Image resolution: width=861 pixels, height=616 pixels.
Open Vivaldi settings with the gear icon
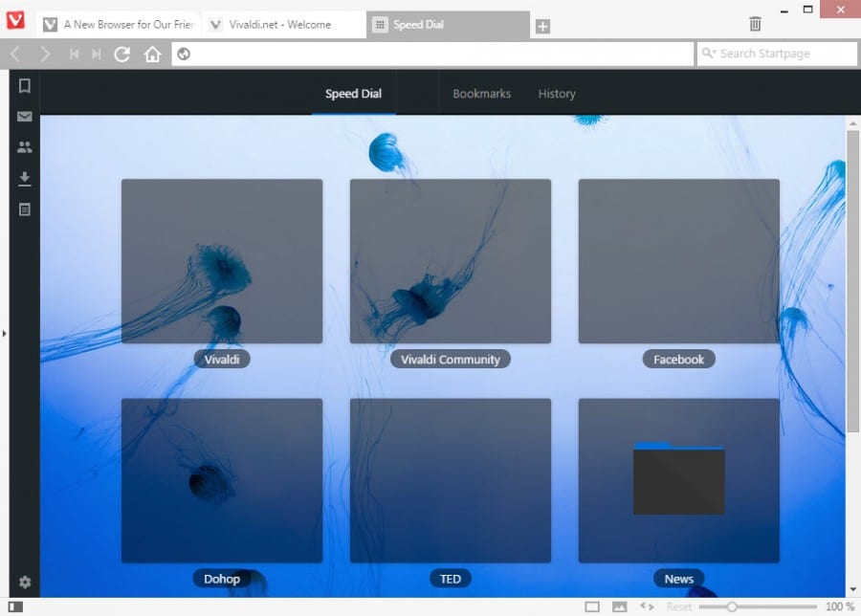23,582
